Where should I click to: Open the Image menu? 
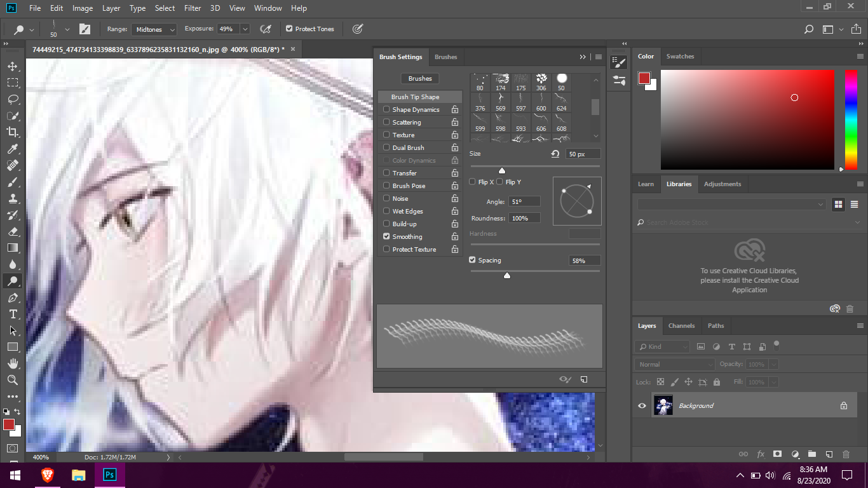tap(83, 8)
